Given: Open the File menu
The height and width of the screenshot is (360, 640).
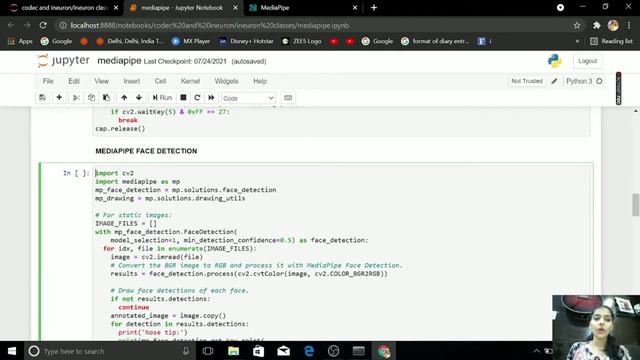Looking at the screenshot, I should (48, 81).
